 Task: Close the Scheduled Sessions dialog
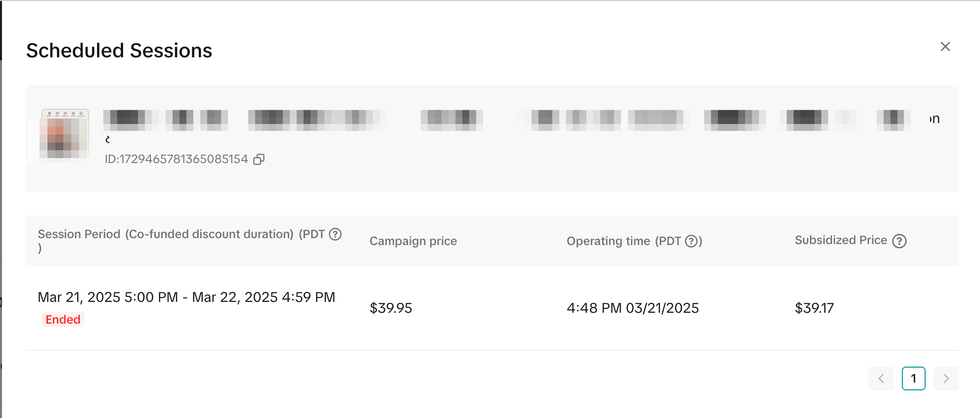pyautogui.click(x=945, y=46)
